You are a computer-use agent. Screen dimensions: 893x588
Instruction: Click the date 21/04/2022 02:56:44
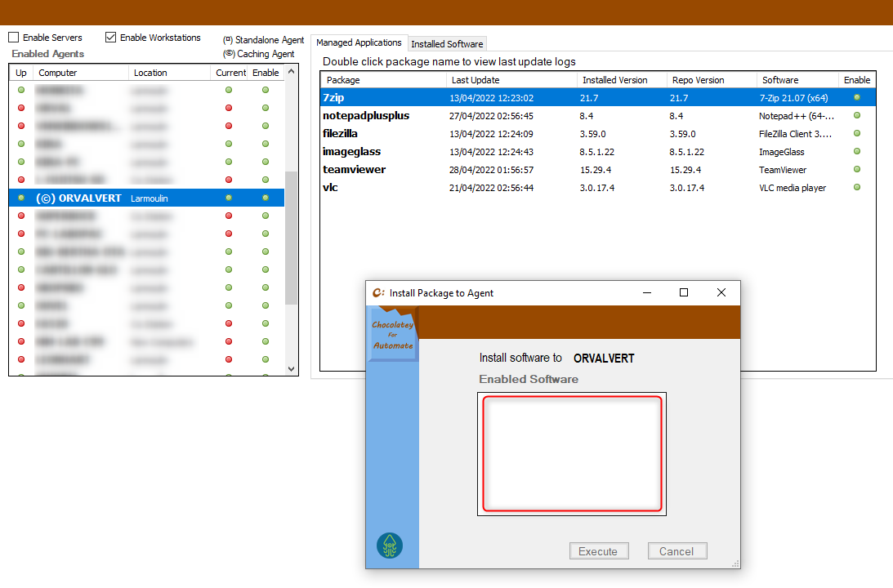[x=491, y=188]
